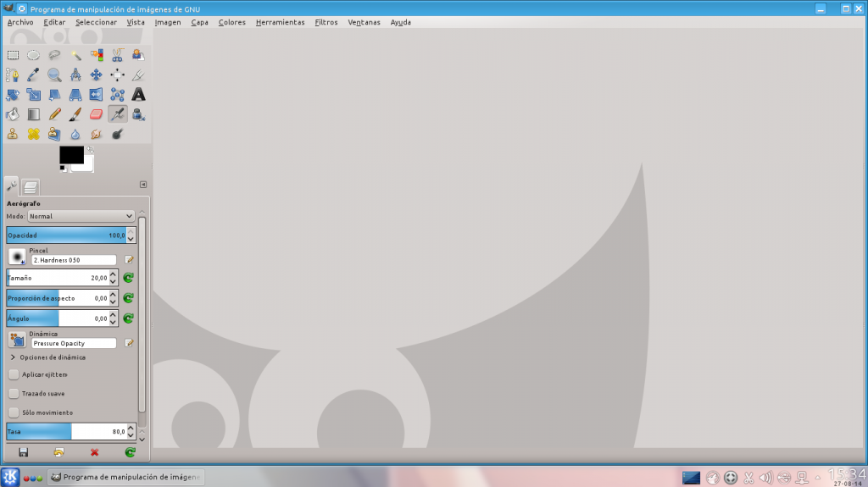The image size is (868, 487).
Task: Select the Move tool
Action: tap(97, 75)
